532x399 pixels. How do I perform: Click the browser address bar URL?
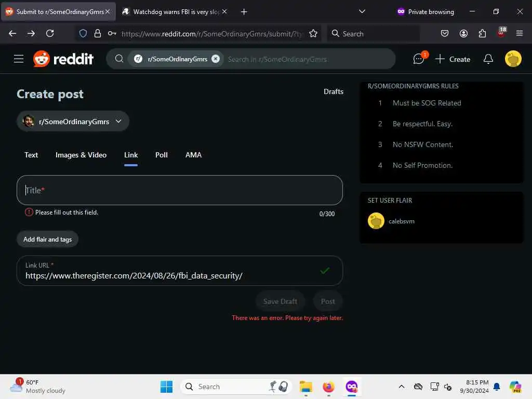pos(212,34)
